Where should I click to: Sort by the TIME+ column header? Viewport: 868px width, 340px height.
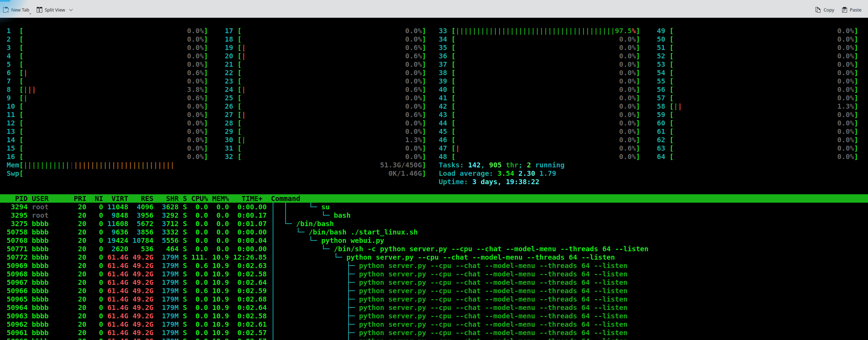click(252, 198)
